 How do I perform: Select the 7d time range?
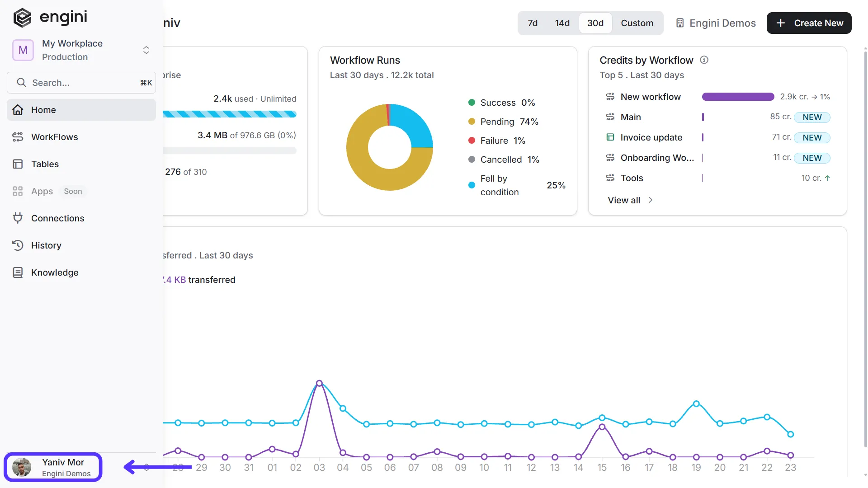click(x=533, y=23)
